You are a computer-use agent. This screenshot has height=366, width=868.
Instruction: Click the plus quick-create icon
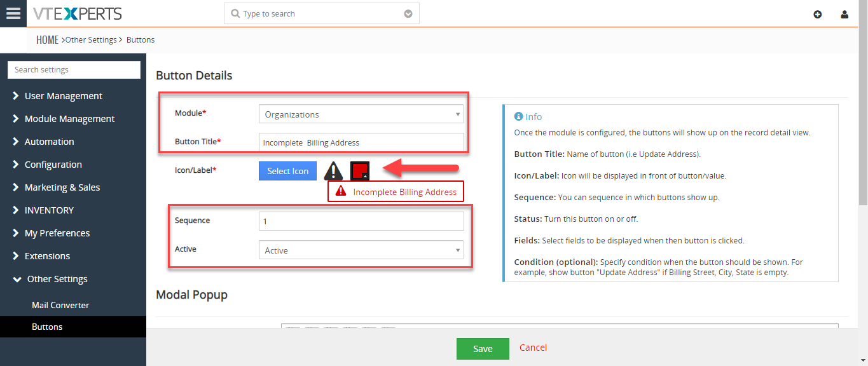point(818,14)
